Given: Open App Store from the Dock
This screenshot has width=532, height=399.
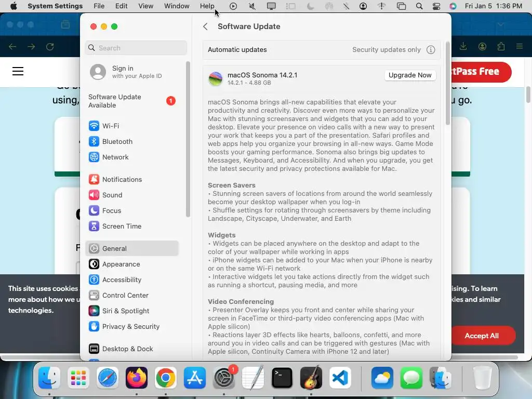Looking at the screenshot, I should coord(195,378).
